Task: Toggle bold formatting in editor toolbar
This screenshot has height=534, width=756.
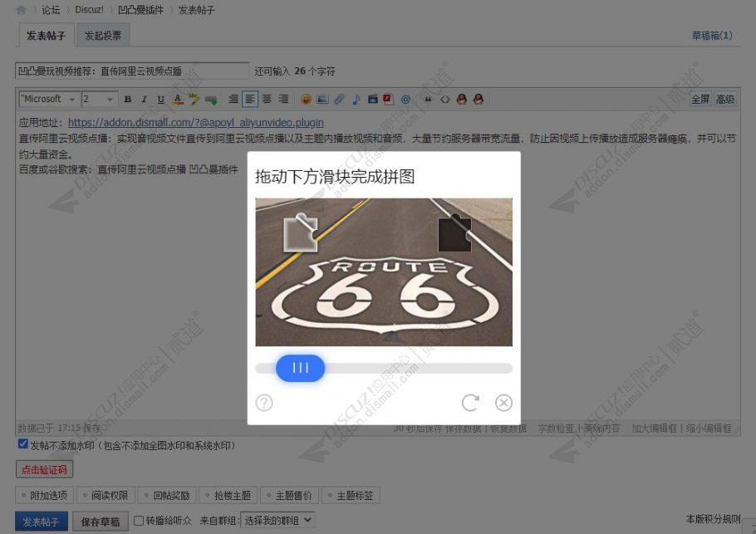Action: 128,100
